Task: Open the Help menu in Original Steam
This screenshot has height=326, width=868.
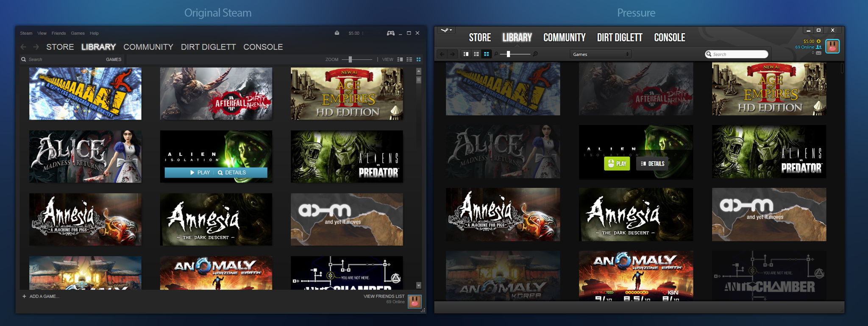Action: click(x=94, y=33)
